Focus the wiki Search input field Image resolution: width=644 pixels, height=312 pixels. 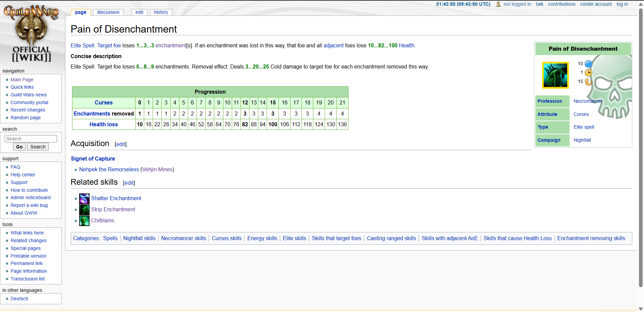tap(31, 139)
